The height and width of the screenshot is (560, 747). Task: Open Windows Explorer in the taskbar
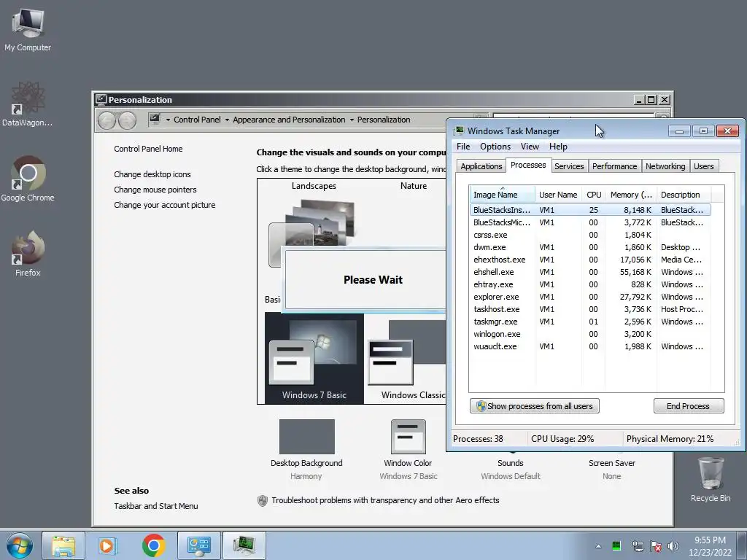63,545
